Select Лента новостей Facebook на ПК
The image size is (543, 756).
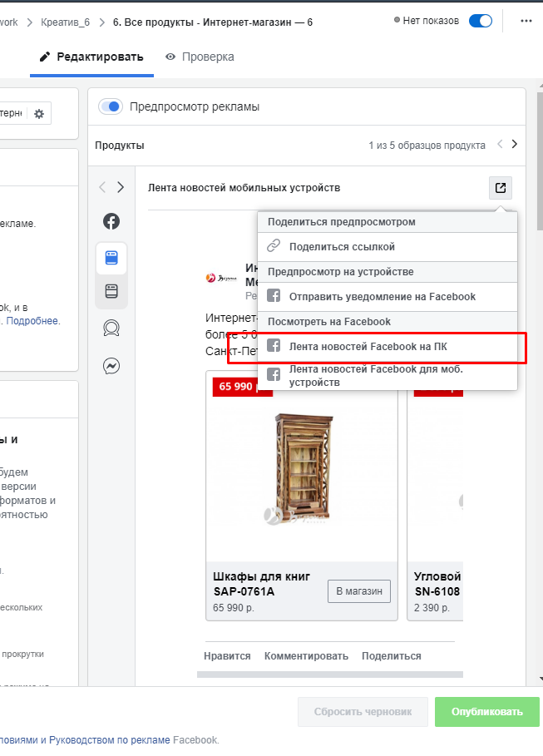(368, 346)
